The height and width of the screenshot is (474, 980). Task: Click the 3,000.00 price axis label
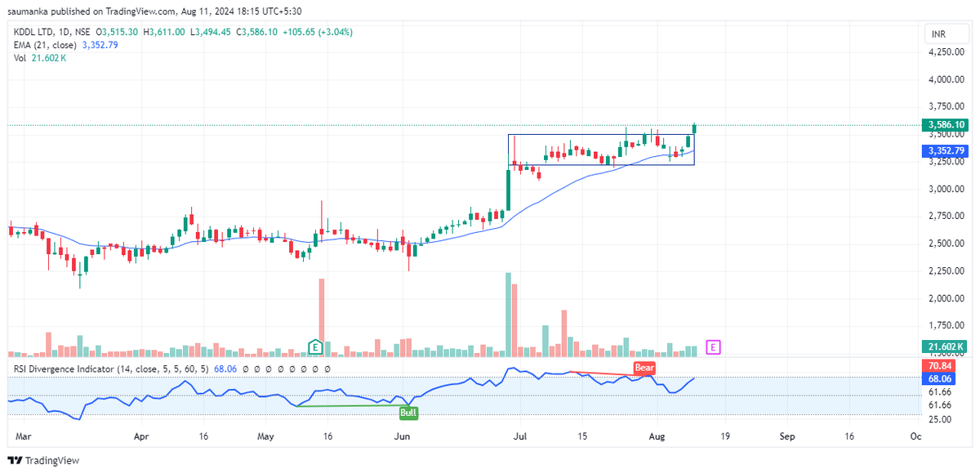tap(946, 190)
